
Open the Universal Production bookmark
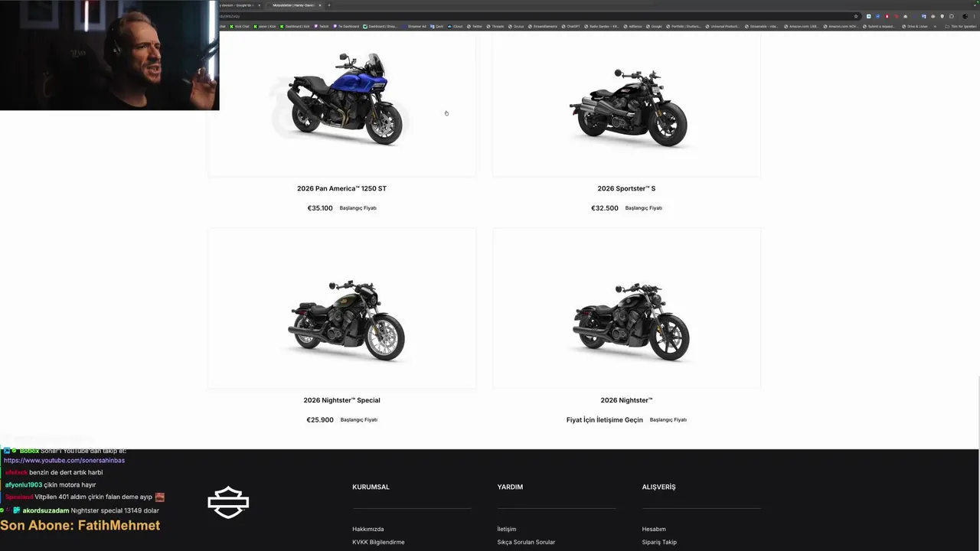(x=723, y=26)
